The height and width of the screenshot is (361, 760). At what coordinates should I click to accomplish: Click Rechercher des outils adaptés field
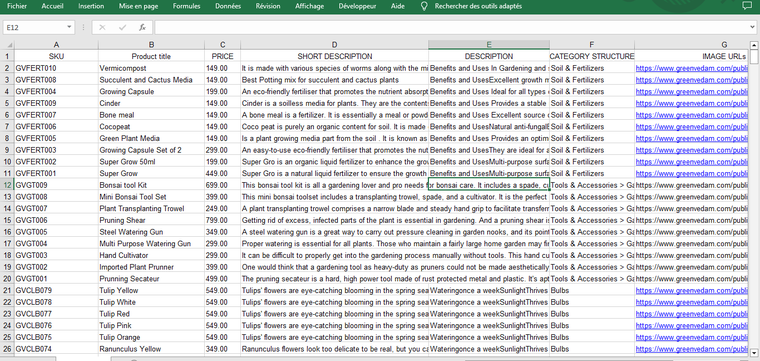478,6
